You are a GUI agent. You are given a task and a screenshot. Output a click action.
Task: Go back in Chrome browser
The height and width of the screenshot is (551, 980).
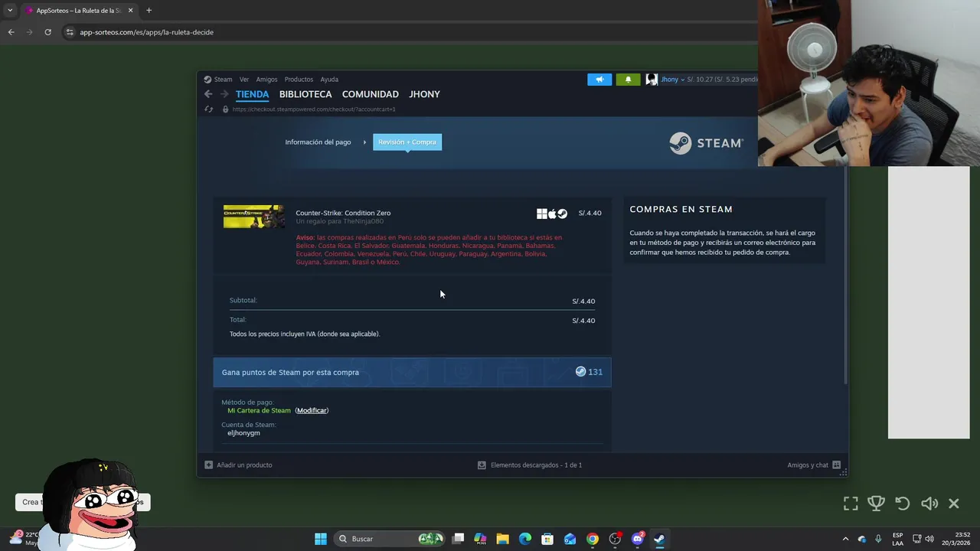[11, 32]
